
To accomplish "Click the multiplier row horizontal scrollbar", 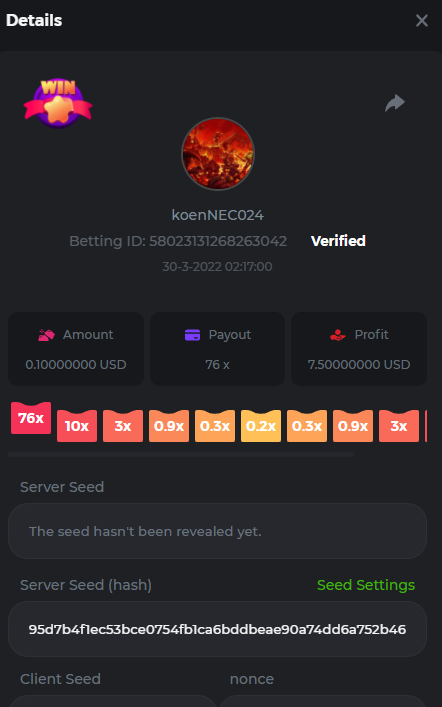I will tap(181, 454).
